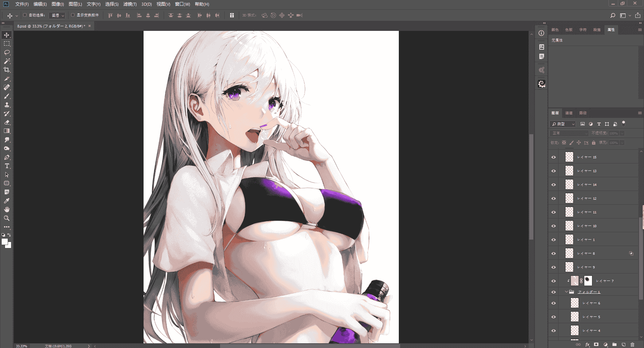Hide layer レイヤー 10

[x=553, y=226]
